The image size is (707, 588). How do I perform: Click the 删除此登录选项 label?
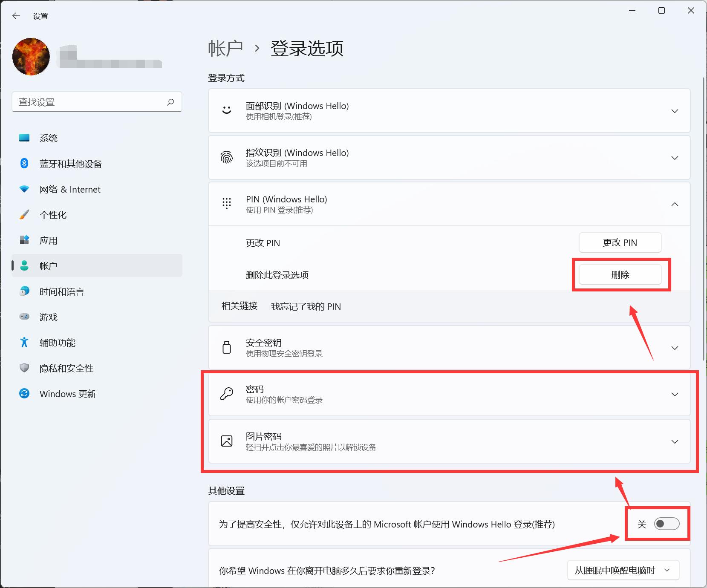277,275
